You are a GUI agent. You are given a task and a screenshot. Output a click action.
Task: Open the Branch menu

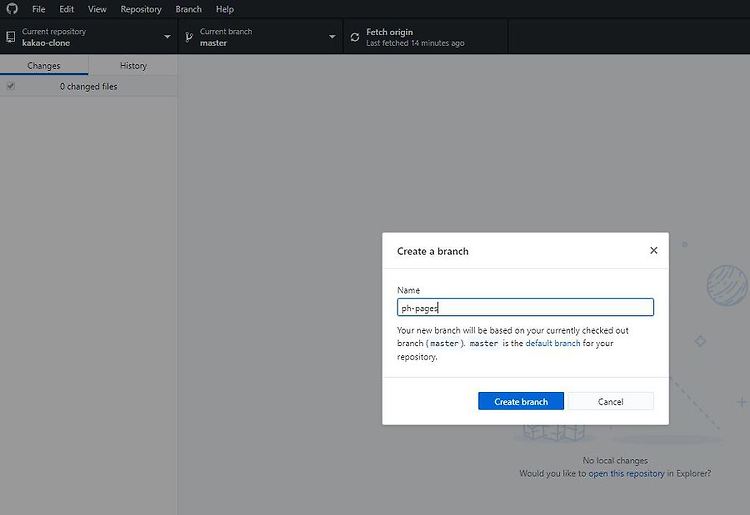pos(188,9)
